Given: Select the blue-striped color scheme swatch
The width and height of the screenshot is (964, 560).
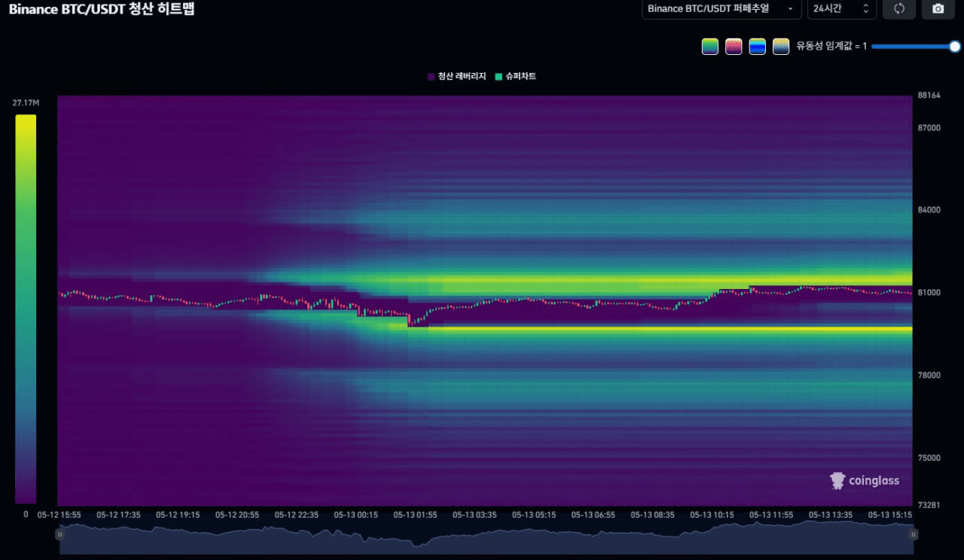Looking at the screenshot, I should 758,47.
